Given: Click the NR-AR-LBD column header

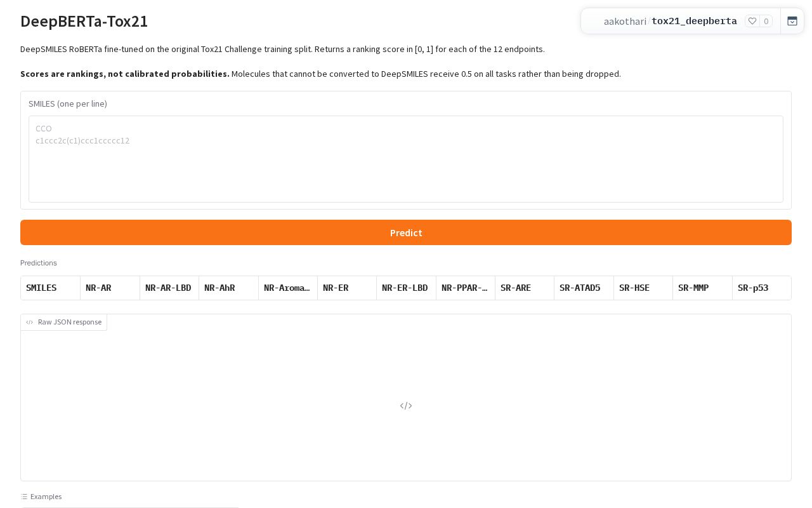Looking at the screenshot, I should [169, 288].
